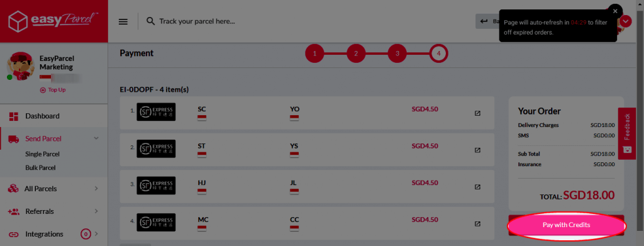The width and height of the screenshot is (644, 246).
Task: Open details icon for ST to YS parcel
Action: pyautogui.click(x=478, y=150)
